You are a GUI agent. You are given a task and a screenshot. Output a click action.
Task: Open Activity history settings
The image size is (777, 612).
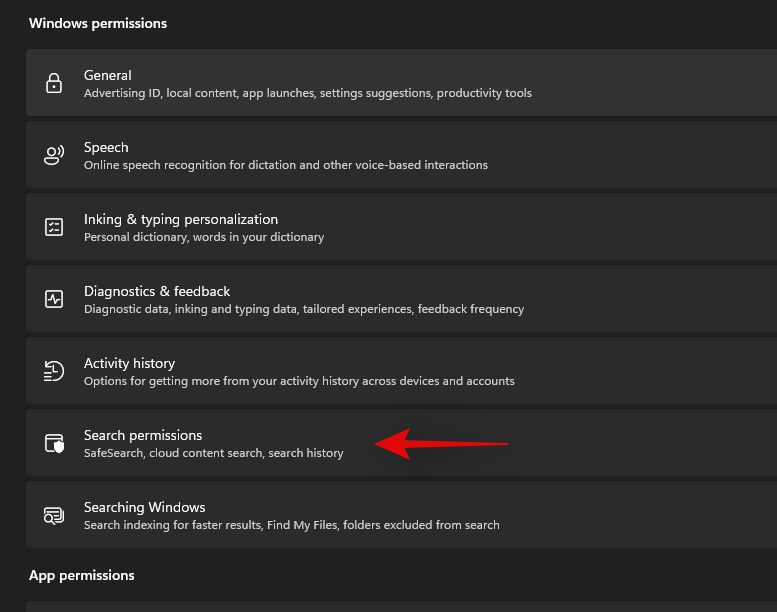coord(401,371)
